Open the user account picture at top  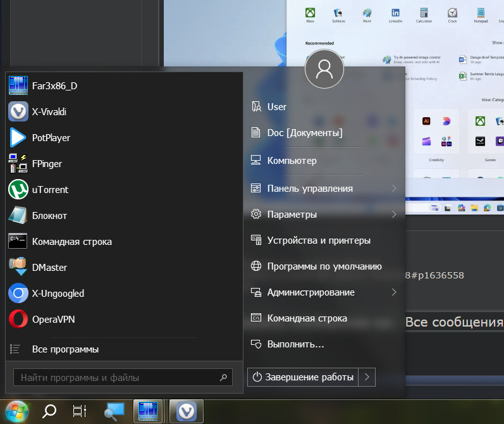[324, 69]
